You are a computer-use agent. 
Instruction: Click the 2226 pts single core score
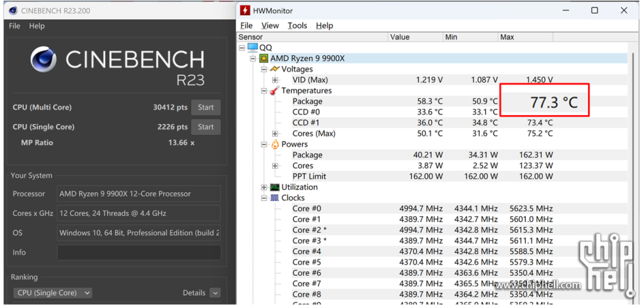172,127
